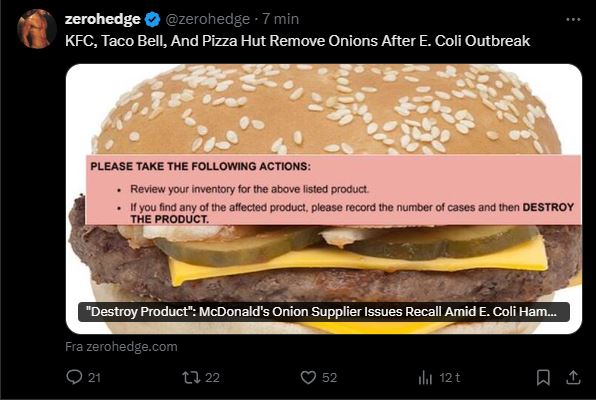The height and width of the screenshot is (400, 596).
Task: Click the share upload arrow icon
Action: point(573,378)
